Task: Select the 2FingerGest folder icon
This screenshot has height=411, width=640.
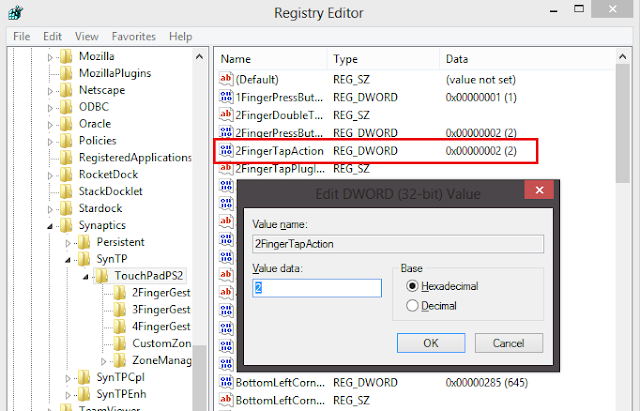Action: click(x=120, y=293)
